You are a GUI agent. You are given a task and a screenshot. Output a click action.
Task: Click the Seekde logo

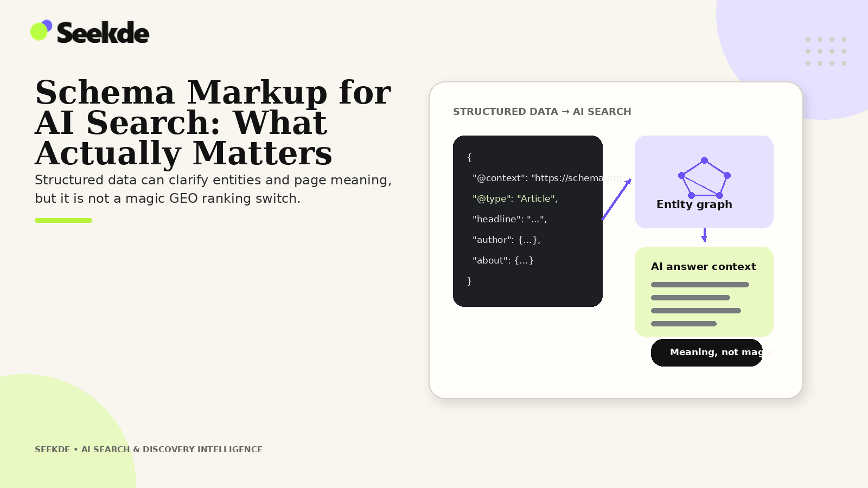click(x=90, y=32)
